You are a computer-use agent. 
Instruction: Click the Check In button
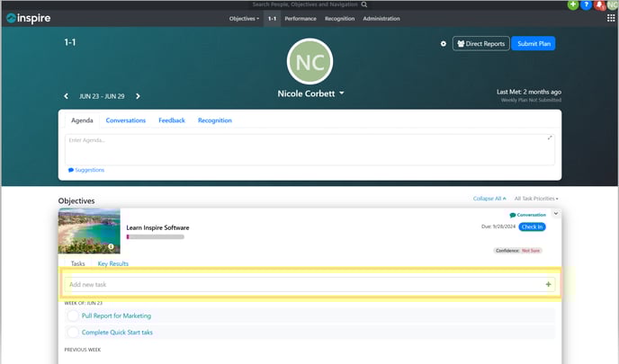[x=532, y=226]
